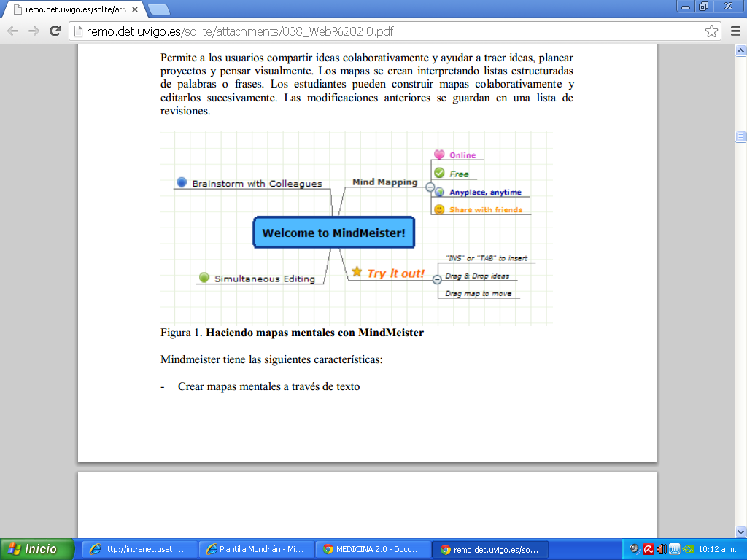This screenshot has width=747, height=560.
Task: Switch to the intranet.usat Internet Explorer window
Action: point(139,549)
